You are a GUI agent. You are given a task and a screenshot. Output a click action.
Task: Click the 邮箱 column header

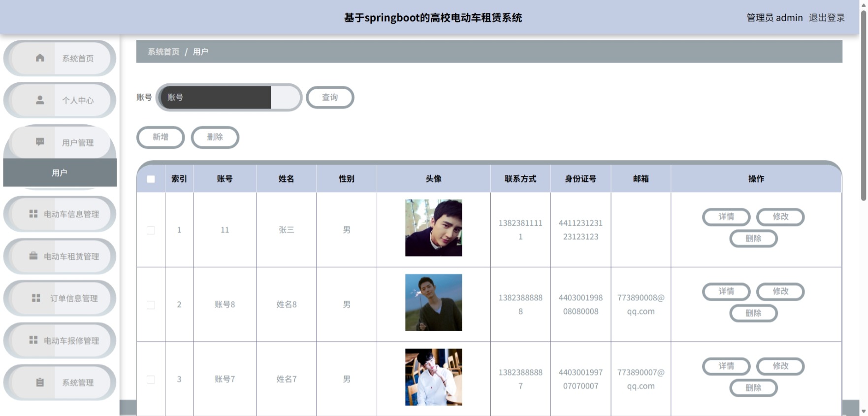click(641, 179)
